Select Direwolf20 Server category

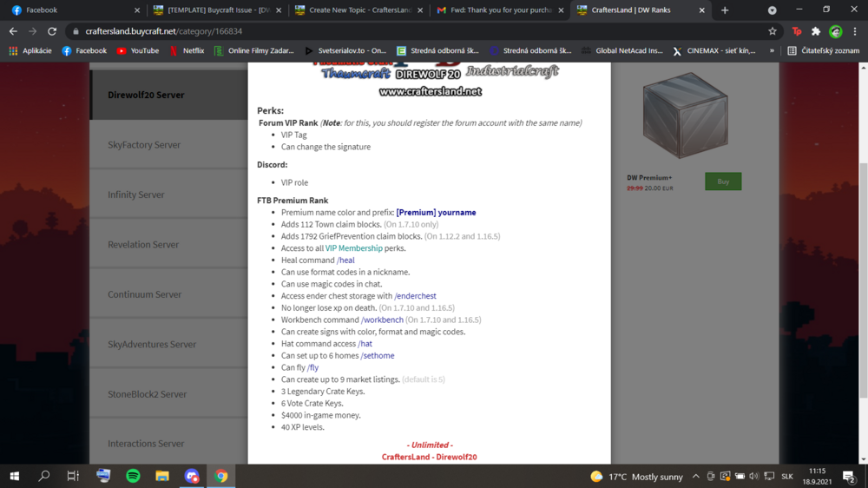coord(169,95)
